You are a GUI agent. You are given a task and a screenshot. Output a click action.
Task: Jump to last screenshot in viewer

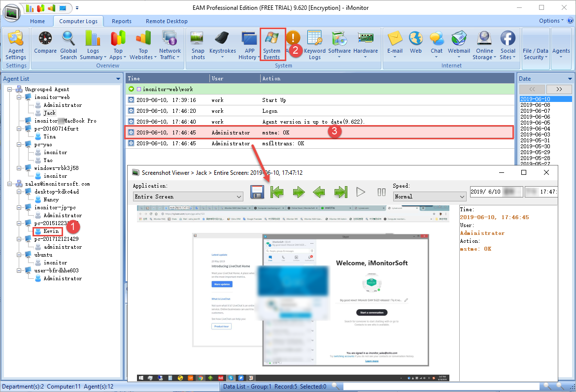(341, 192)
